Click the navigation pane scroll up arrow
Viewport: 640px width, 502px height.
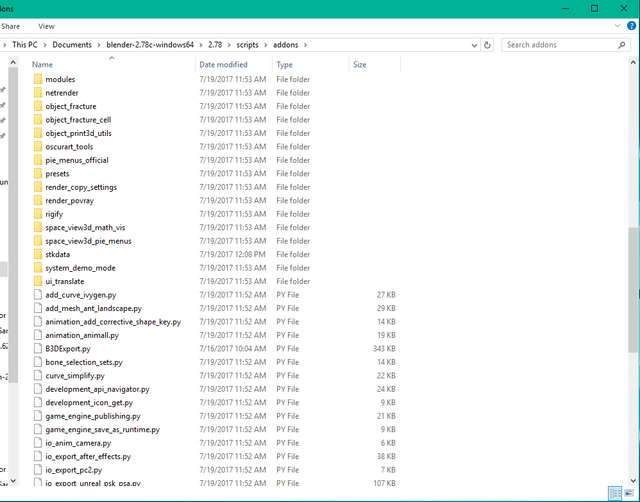[13, 62]
